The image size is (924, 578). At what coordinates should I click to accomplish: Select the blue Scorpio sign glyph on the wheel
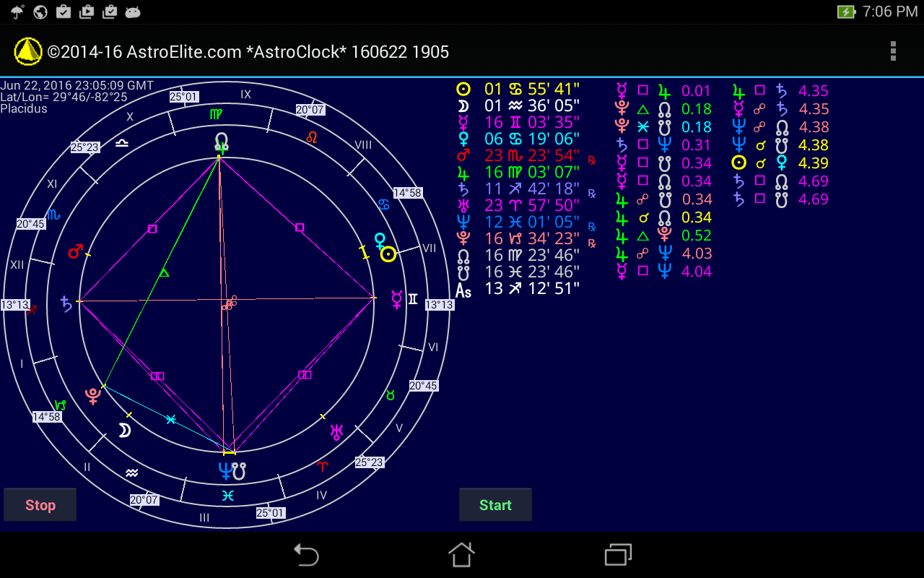pos(53,214)
